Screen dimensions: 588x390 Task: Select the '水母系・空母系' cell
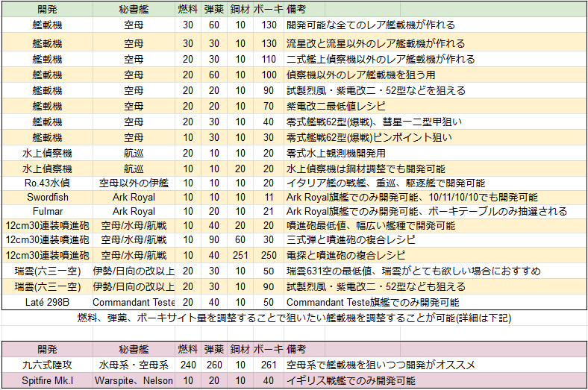[134, 365]
